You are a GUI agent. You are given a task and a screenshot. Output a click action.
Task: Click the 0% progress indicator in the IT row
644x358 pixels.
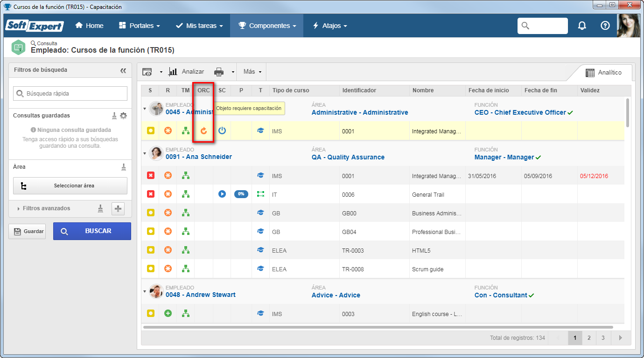pos(241,194)
